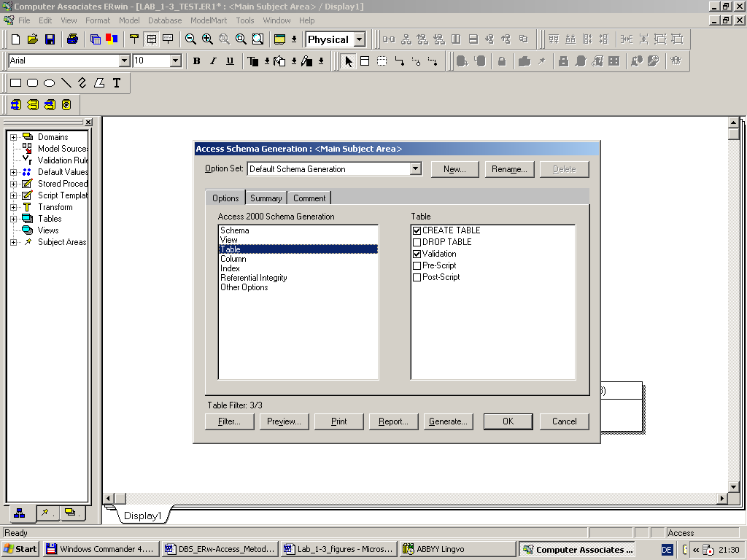Image resolution: width=747 pixels, height=560 pixels.
Task: Click the Rename... button
Action: [x=509, y=169]
